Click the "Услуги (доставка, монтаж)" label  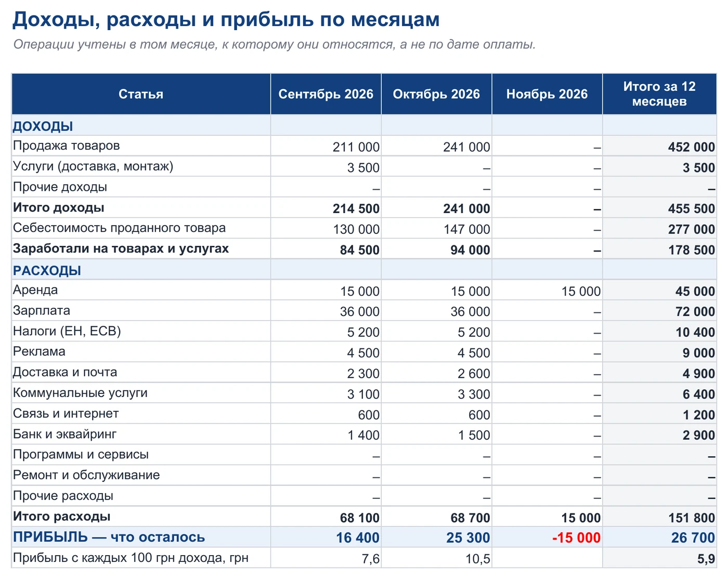93,166
